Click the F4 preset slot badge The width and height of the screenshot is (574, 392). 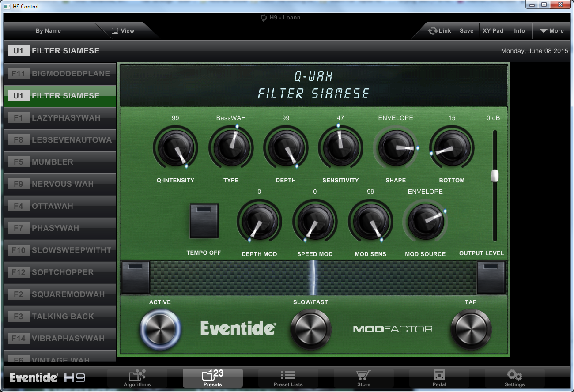[x=18, y=206]
